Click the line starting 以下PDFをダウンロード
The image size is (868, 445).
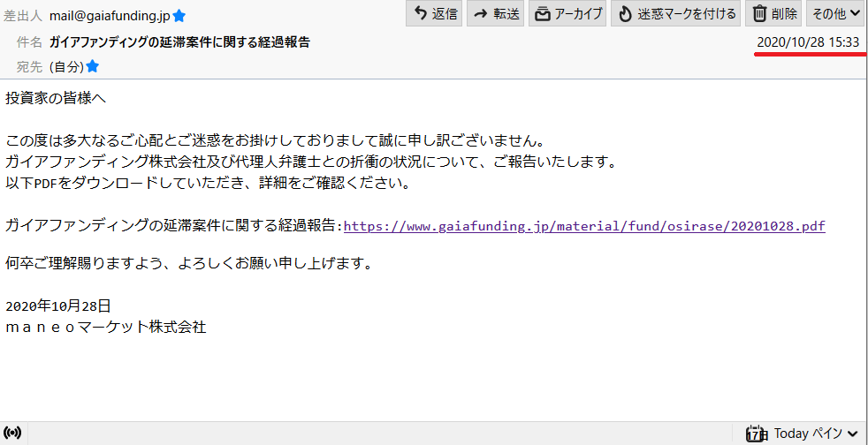point(208,183)
